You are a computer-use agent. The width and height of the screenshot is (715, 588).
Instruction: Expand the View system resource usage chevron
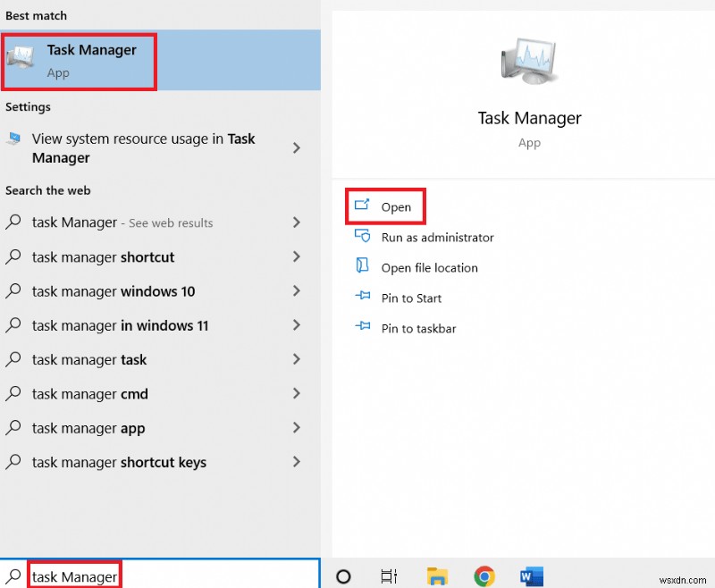297,148
